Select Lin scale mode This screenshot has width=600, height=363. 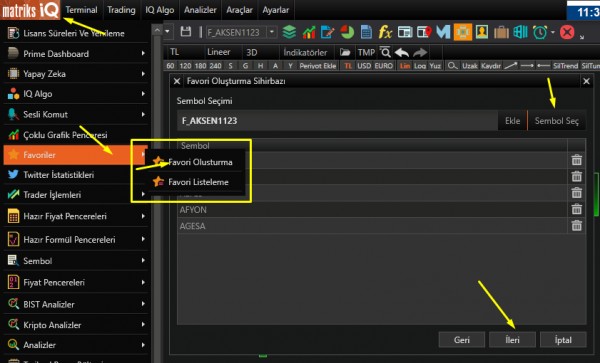coord(405,66)
